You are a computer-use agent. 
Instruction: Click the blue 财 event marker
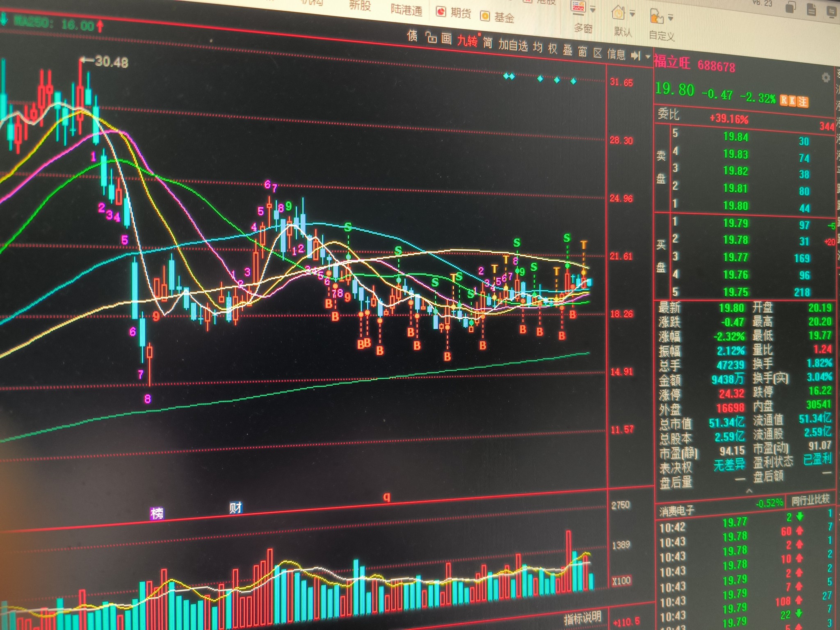click(x=236, y=508)
